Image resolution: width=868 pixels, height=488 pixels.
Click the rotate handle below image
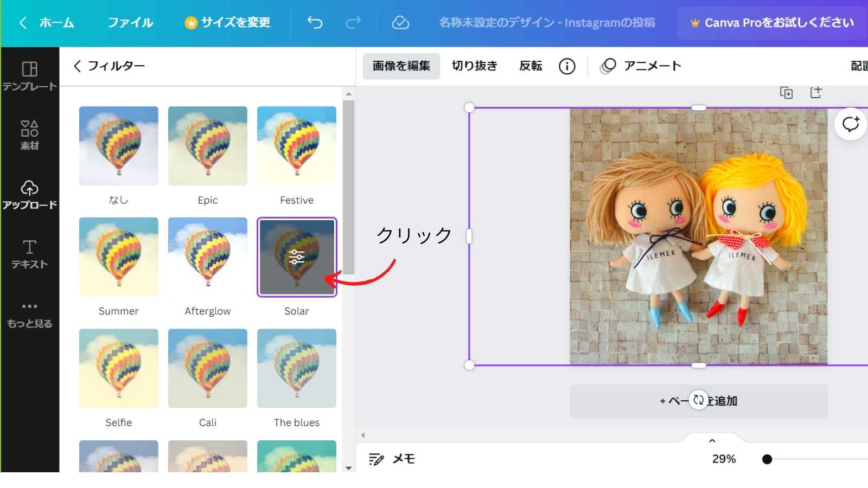tap(699, 400)
